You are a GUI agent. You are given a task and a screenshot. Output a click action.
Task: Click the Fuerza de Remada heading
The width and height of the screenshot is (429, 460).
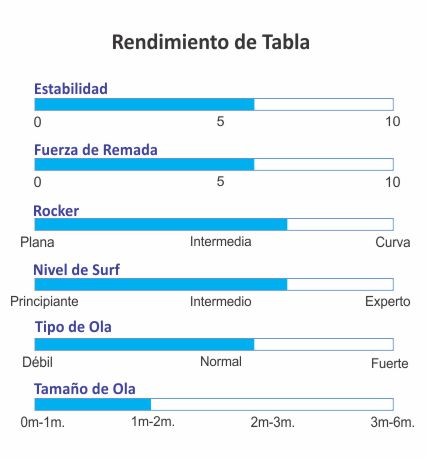(96, 150)
